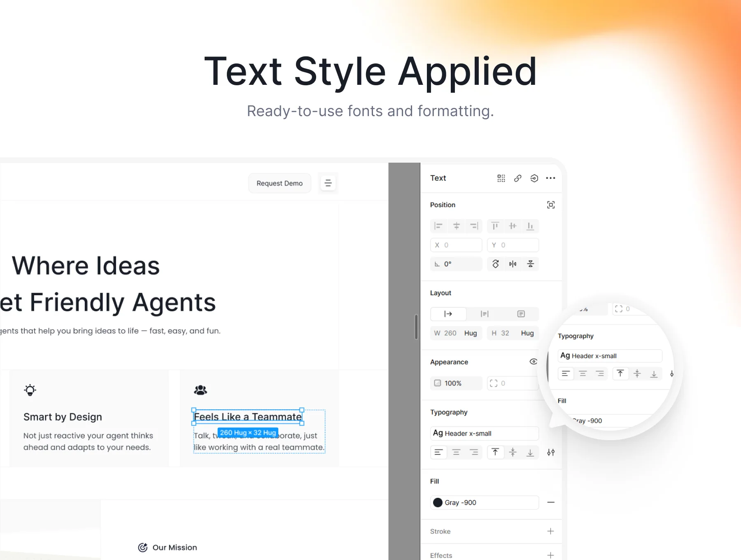Click the 100% opacity field
741x560 pixels.
coord(456,383)
